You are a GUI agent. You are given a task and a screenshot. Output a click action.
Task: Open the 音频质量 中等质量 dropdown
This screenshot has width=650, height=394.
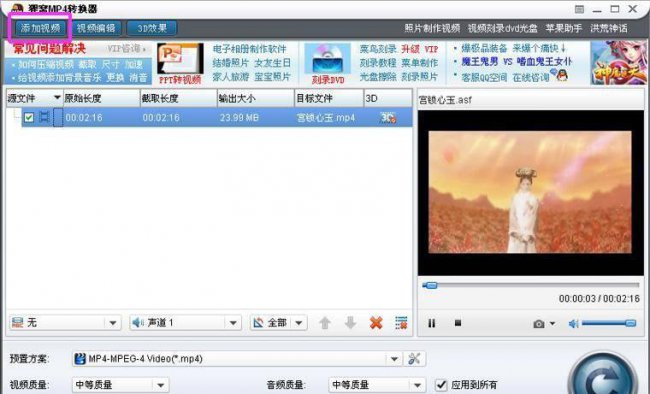pos(377,385)
